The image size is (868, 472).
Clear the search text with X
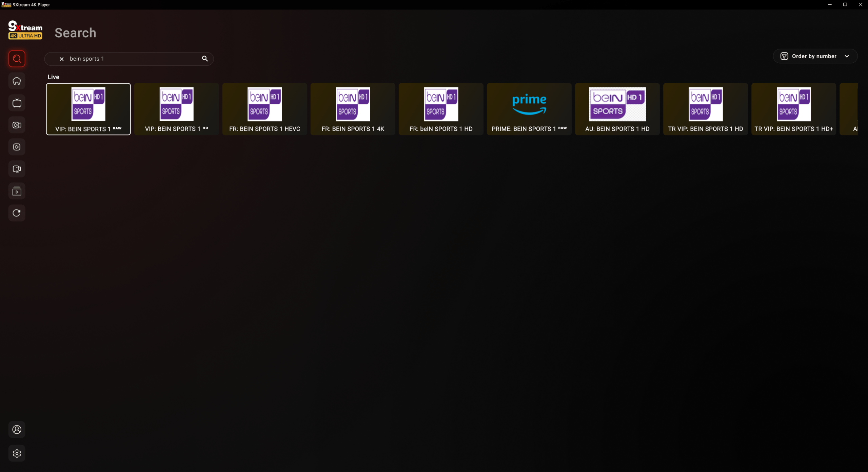coord(61,59)
